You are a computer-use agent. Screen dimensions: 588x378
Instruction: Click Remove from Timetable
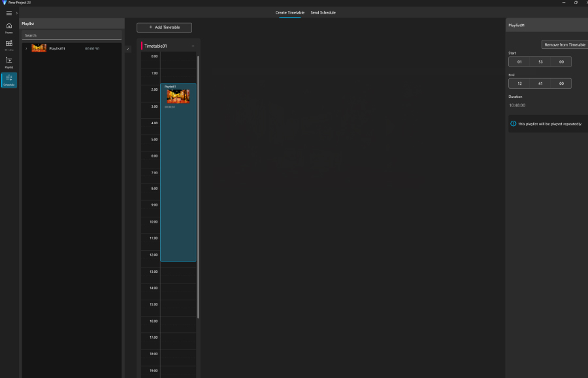[x=564, y=44]
